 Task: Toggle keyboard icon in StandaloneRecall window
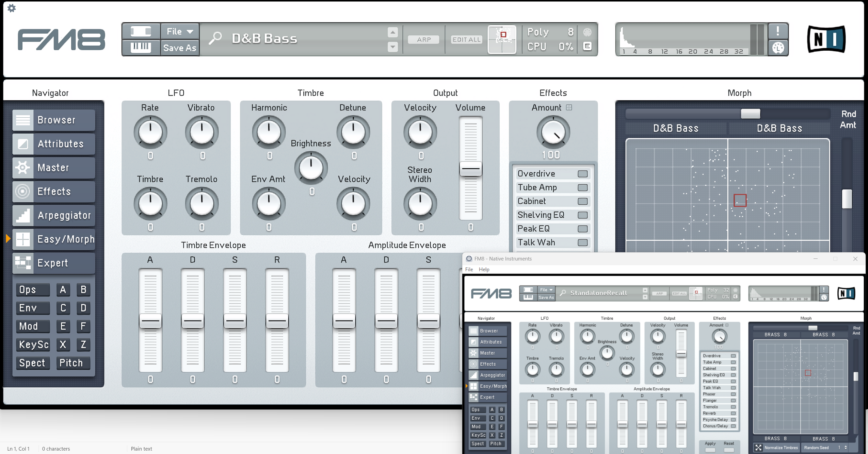(528, 297)
